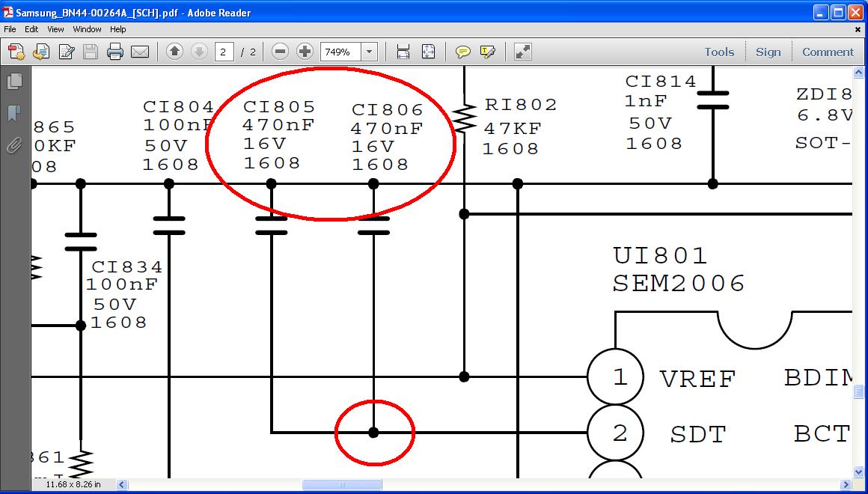Click the page number input field
The height and width of the screenshot is (494, 868).
point(224,52)
